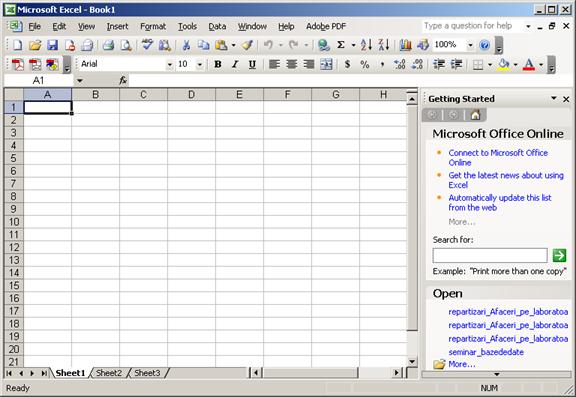Open the Paste options dropdown arrow
The image size is (576, 397).
point(233,46)
